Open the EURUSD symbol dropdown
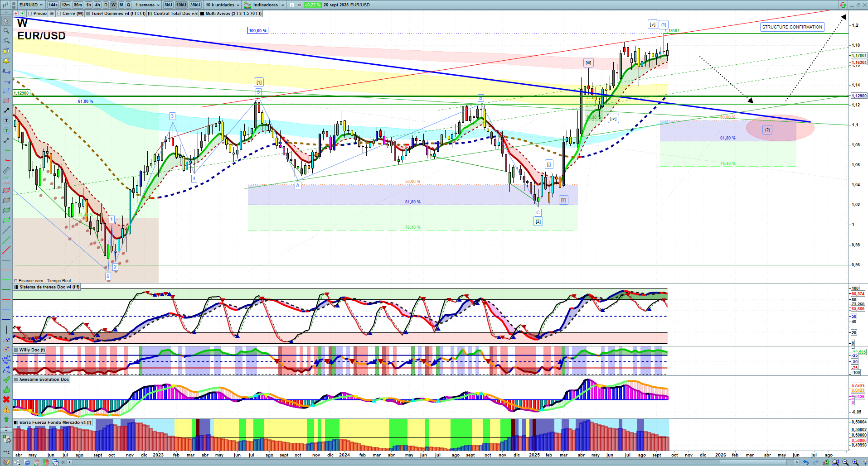The image size is (868, 466). tap(31, 5)
